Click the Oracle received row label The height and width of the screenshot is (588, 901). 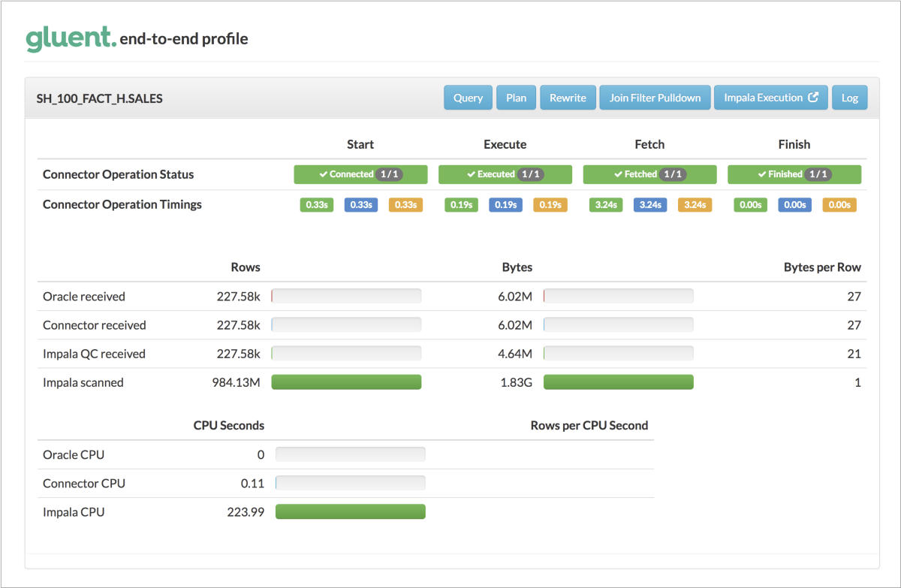pyautogui.click(x=84, y=297)
